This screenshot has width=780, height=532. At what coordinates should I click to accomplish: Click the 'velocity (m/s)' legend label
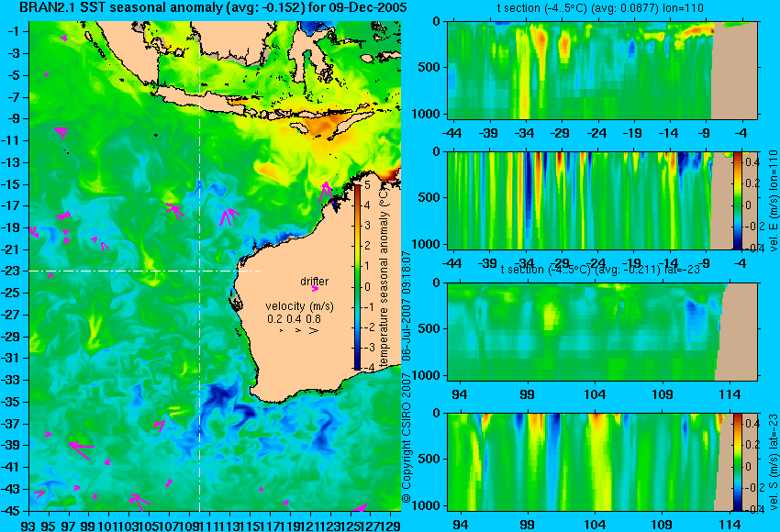[x=299, y=306]
